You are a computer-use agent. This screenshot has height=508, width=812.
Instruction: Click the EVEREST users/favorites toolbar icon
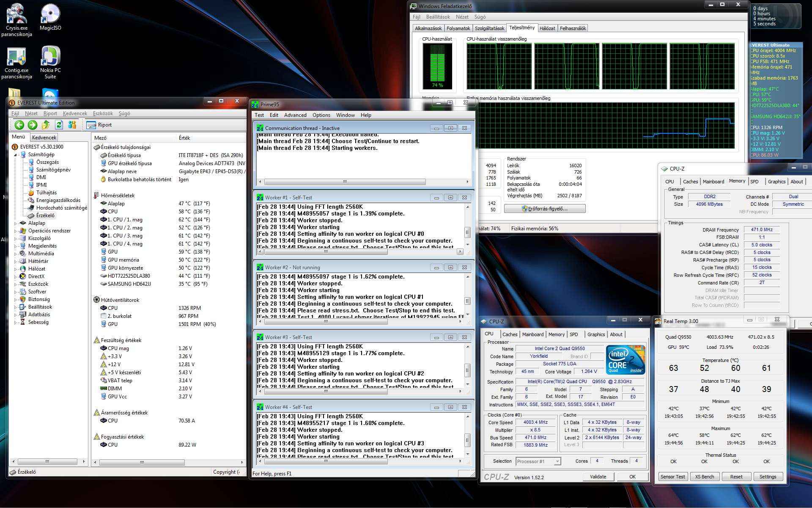coord(72,124)
